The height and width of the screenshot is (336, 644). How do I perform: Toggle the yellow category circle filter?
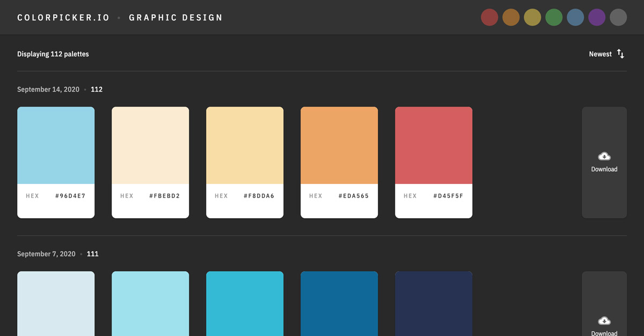pyautogui.click(x=532, y=17)
